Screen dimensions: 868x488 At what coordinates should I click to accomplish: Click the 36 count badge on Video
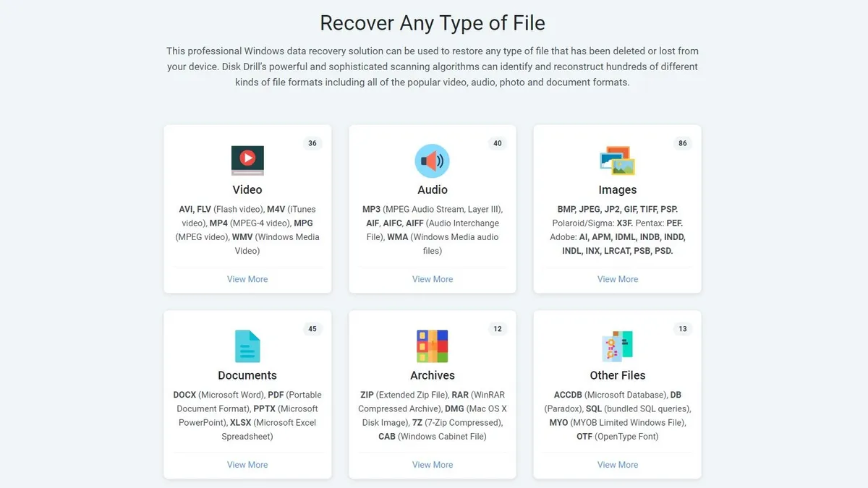(x=312, y=143)
